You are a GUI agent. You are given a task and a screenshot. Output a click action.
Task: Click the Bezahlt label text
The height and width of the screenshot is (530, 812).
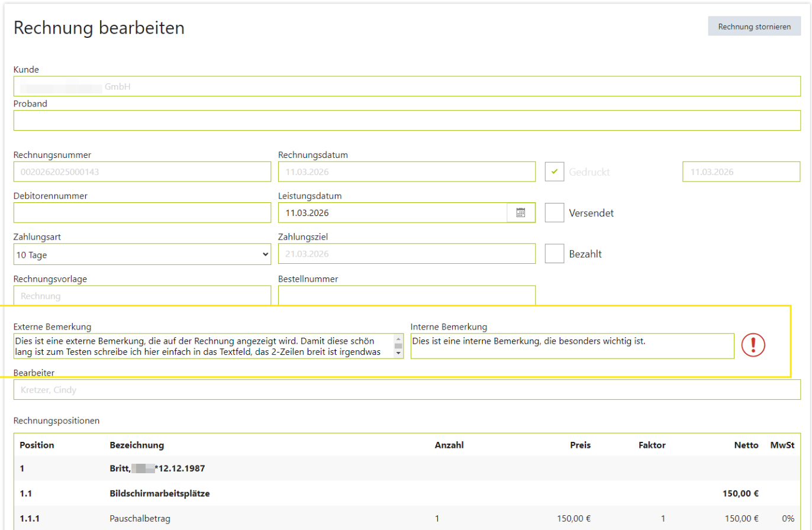(585, 254)
